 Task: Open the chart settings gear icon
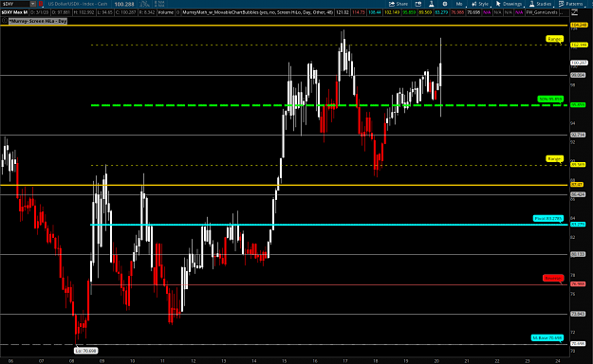[x=445, y=4]
